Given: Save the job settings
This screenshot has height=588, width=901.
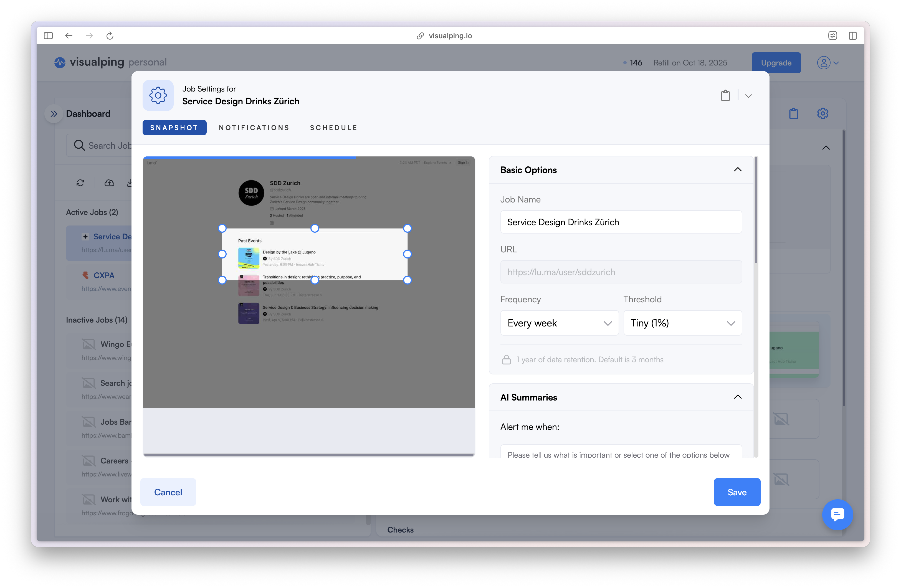Looking at the screenshot, I should coord(736,492).
